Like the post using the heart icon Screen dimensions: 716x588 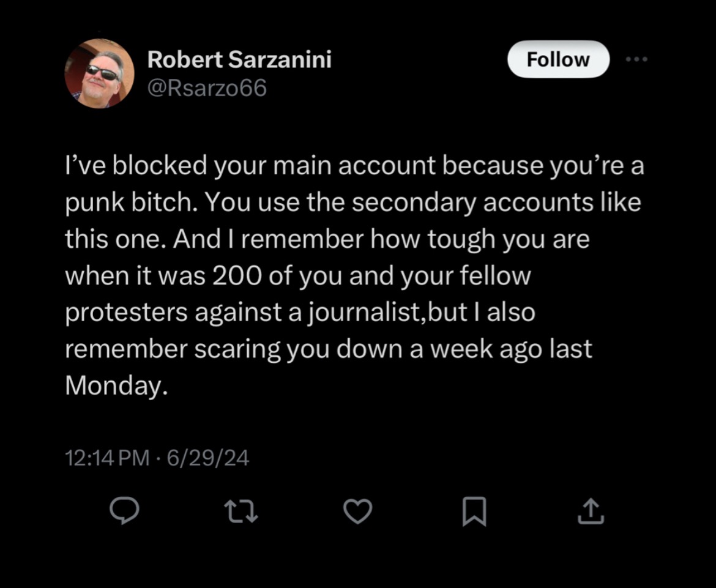click(357, 512)
